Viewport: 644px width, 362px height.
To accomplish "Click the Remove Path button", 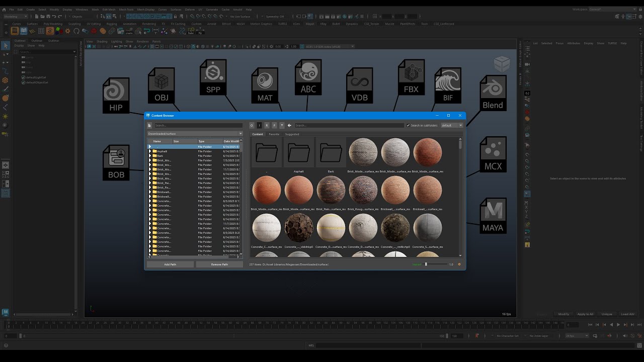I will [x=219, y=264].
